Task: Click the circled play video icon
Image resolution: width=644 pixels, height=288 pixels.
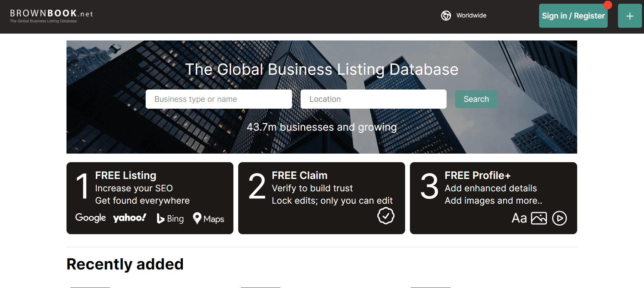Action: click(x=559, y=218)
